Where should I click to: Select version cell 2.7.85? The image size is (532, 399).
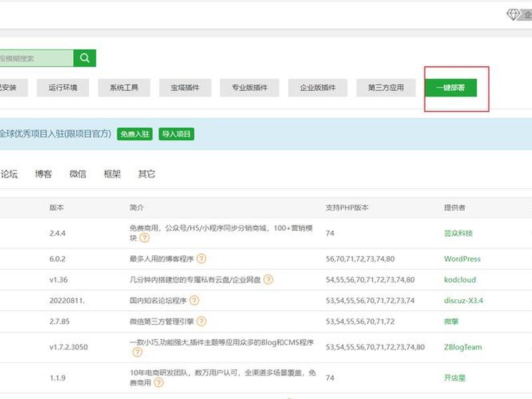(x=59, y=321)
